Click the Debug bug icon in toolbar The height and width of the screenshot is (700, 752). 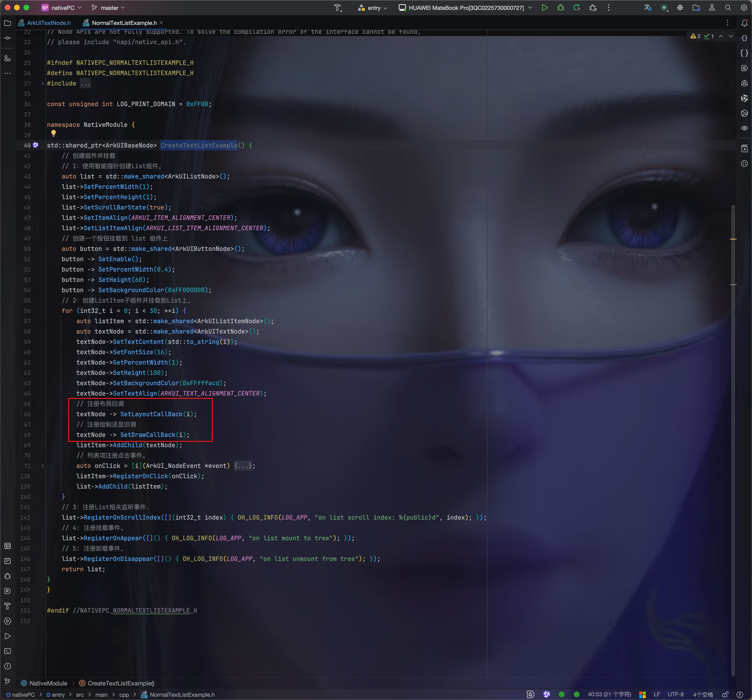point(561,8)
